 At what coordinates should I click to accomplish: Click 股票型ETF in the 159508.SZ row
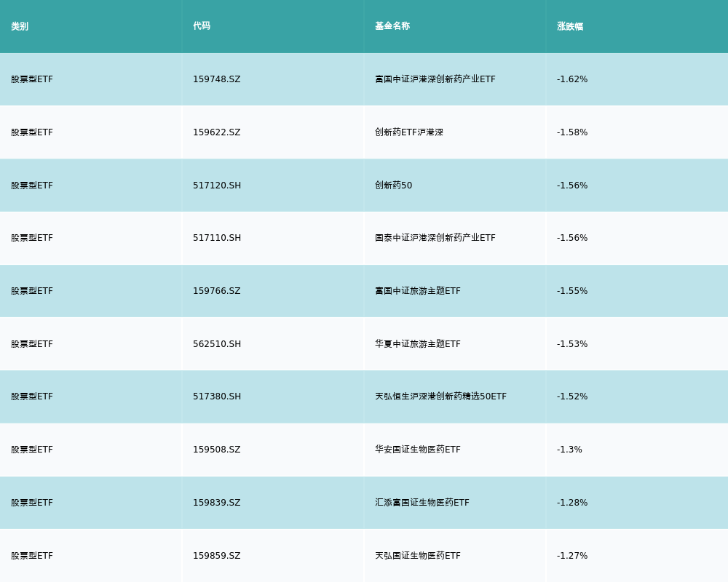(x=32, y=450)
